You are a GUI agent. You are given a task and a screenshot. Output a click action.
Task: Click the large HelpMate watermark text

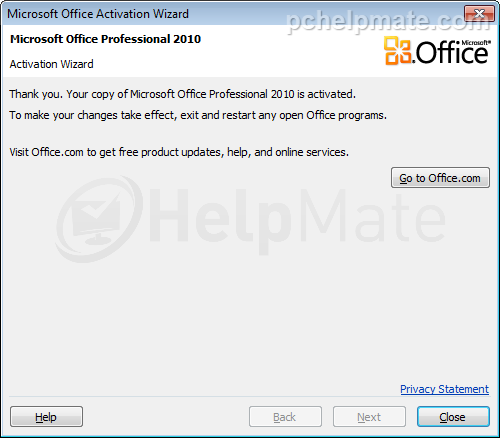(x=297, y=219)
